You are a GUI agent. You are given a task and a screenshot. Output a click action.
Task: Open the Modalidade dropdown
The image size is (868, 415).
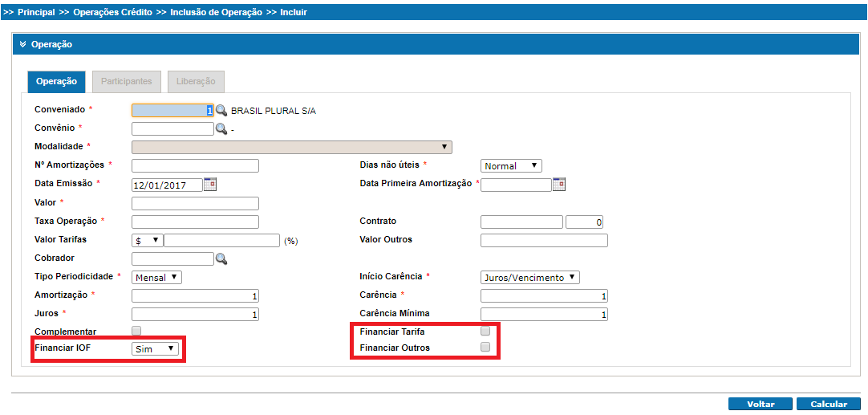pyautogui.click(x=291, y=147)
